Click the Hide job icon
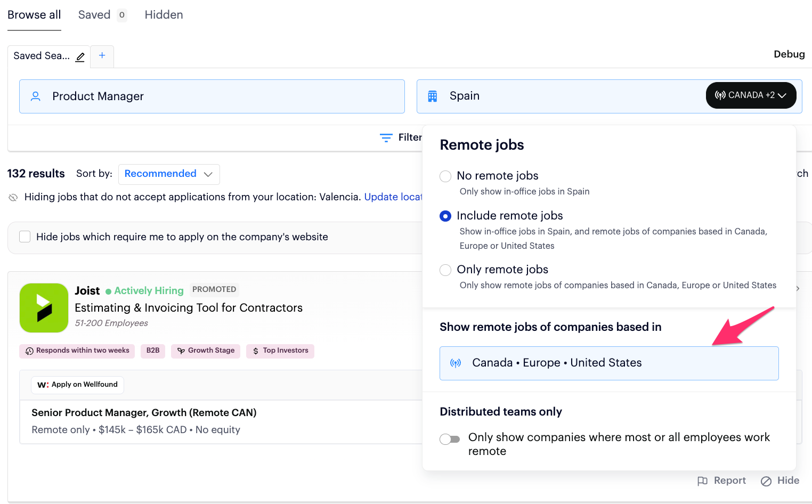Screen dimensions: 812x504 click(x=766, y=481)
